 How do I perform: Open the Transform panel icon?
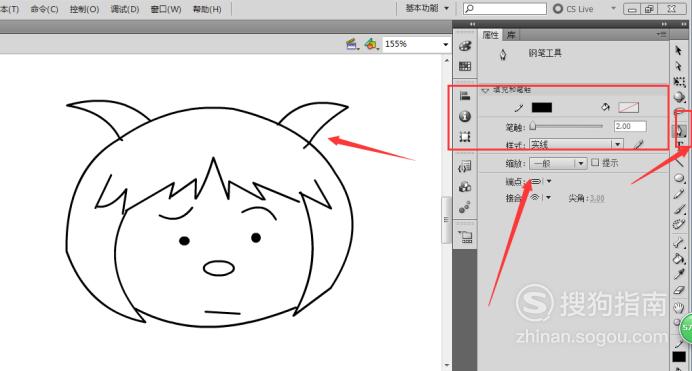click(x=464, y=137)
